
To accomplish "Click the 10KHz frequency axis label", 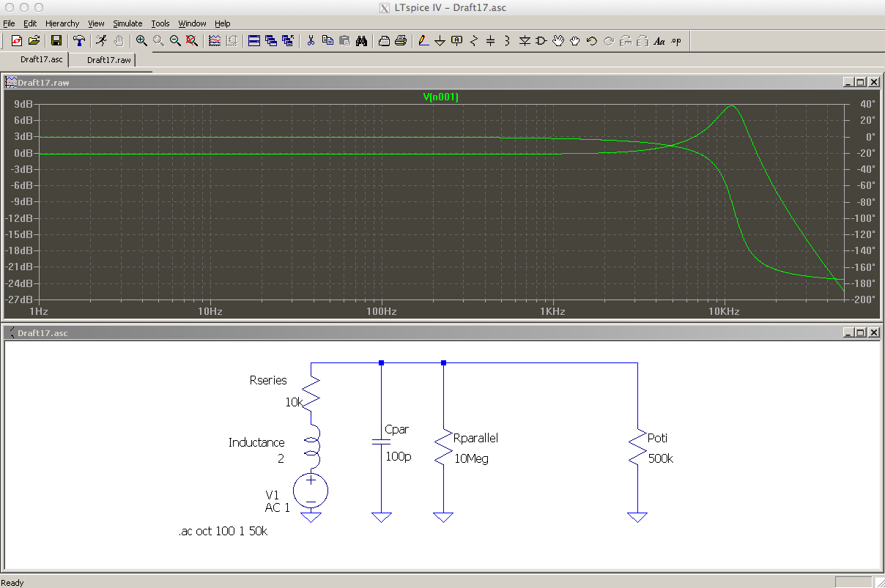I will point(724,311).
